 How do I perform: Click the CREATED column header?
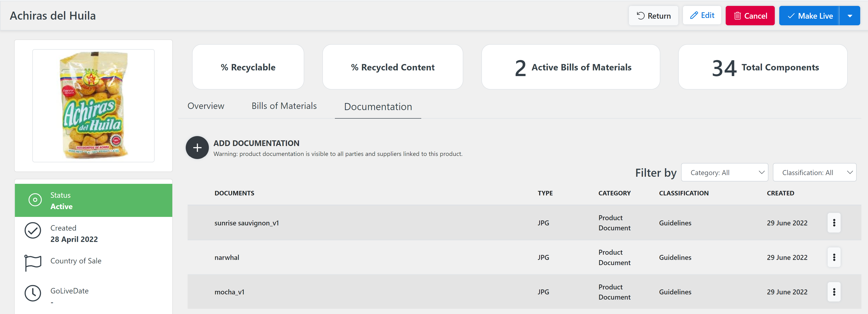point(780,193)
